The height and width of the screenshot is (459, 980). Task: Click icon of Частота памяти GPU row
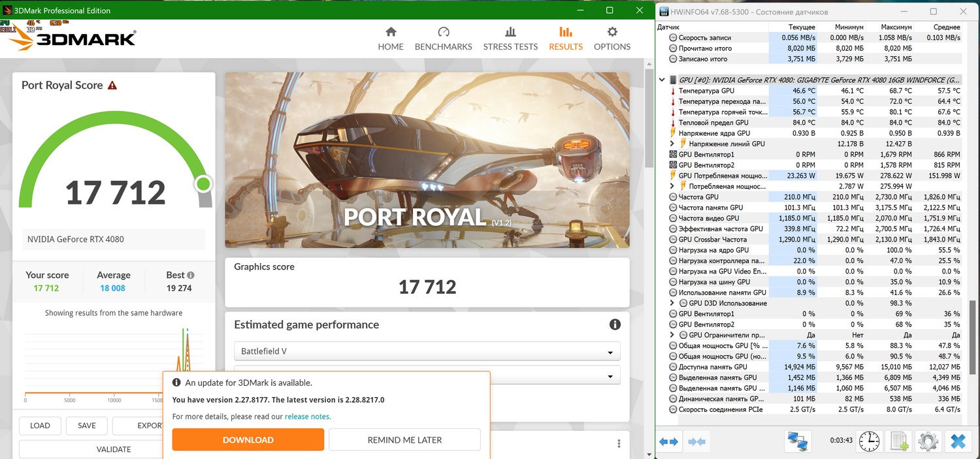click(673, 208)
